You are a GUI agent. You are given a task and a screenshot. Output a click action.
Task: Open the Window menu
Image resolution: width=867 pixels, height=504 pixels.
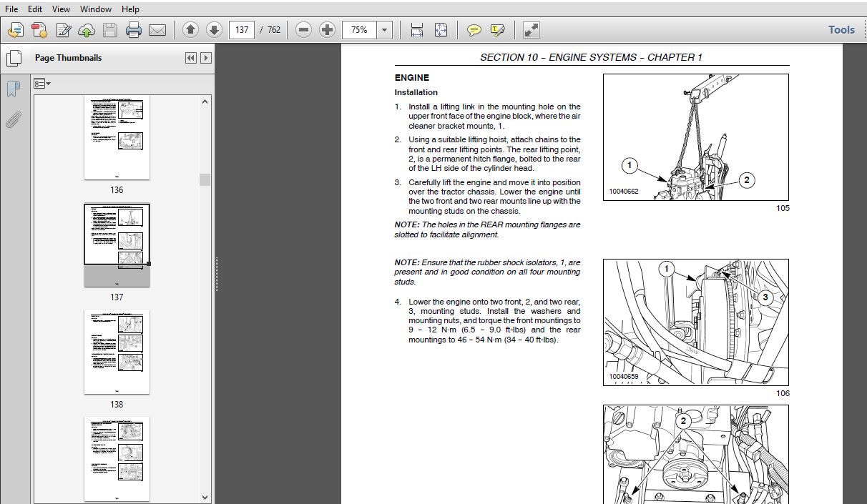[x=96, y=9]
